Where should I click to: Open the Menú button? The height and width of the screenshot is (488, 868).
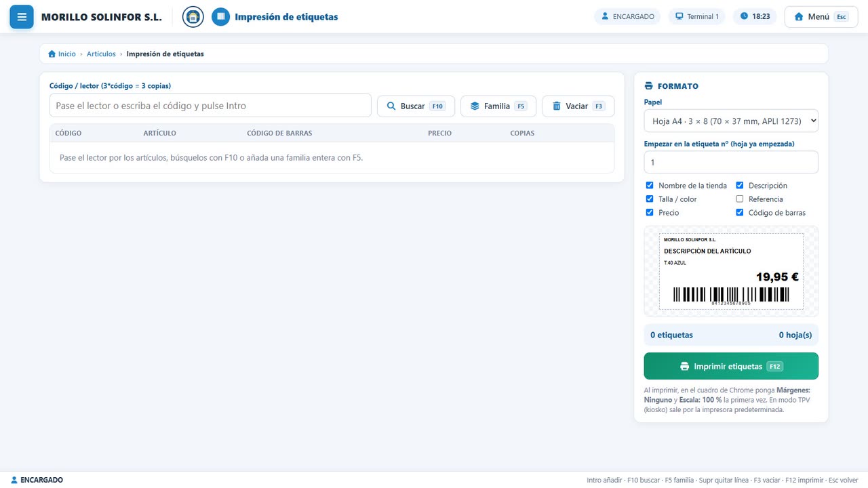click(821, 17)
